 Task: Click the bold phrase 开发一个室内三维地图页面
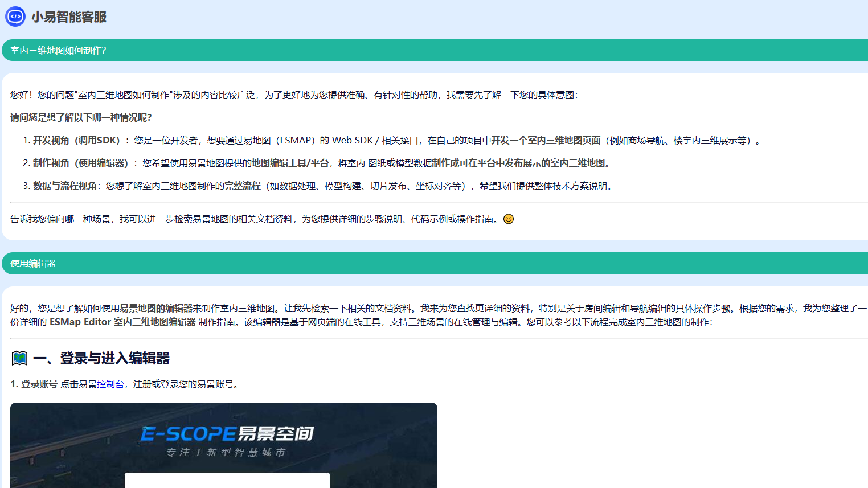pyautogui.click(x=546, y=141)
